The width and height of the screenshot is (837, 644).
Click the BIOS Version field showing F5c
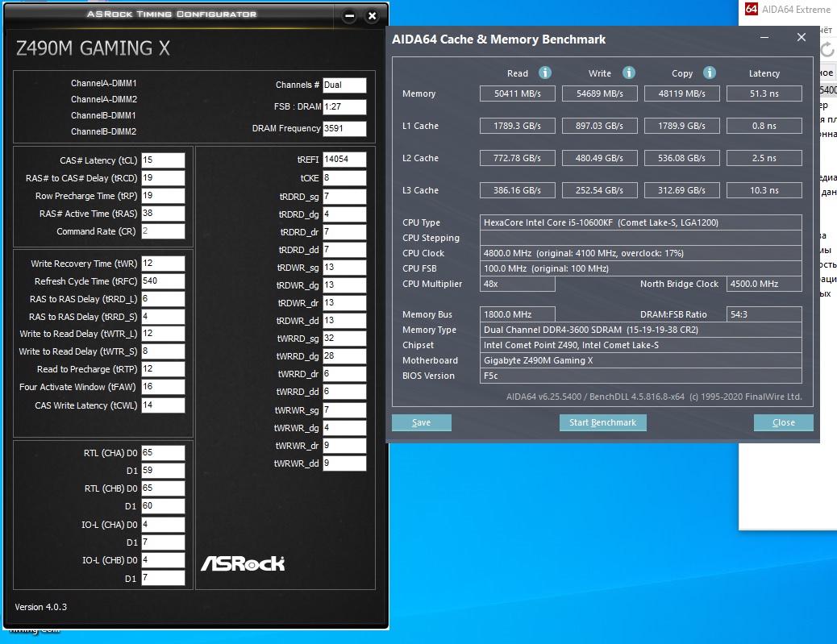click(x=641, y=376)
